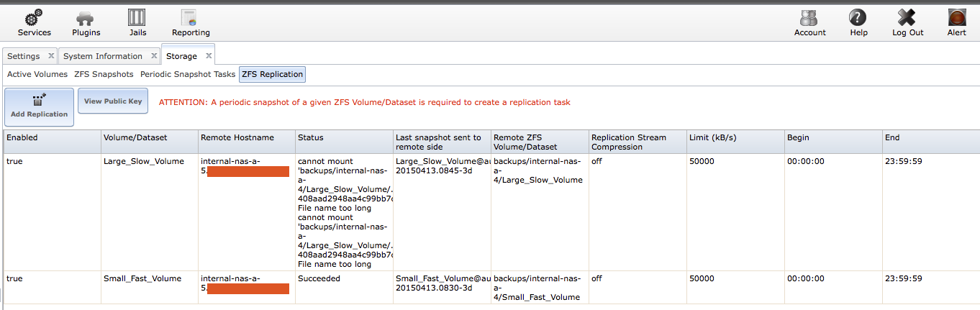Close the System Information tab
Image resolution: width=980 pixels, height=310 pixels.
coord(153,55)
